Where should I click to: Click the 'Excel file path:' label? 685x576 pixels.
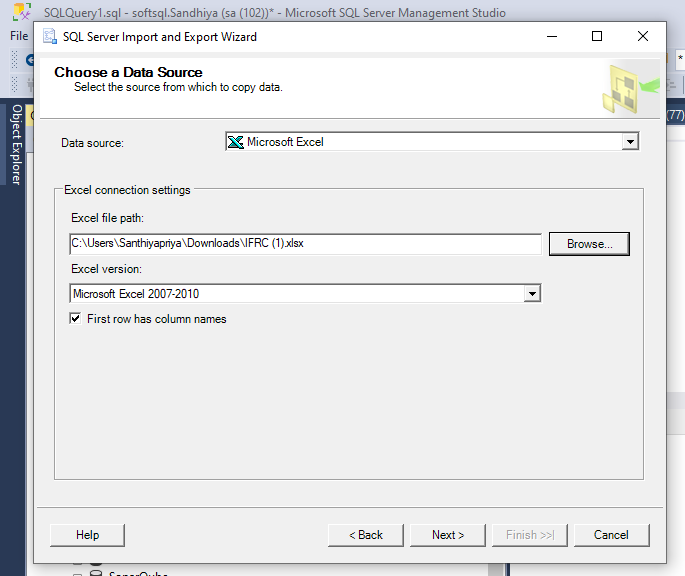[x=107, y=218]
